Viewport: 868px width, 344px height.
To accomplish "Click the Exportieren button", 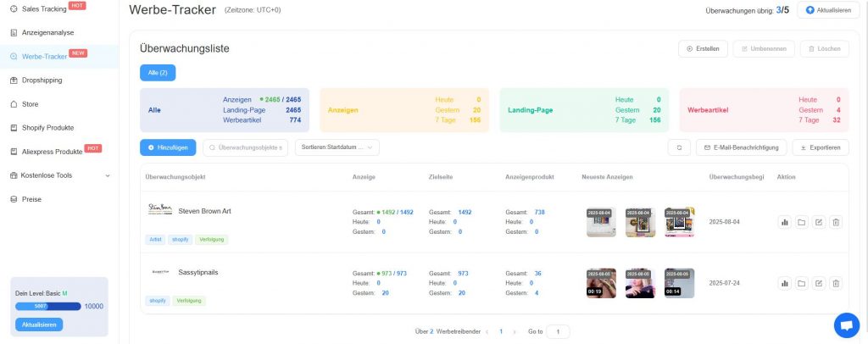I will pyautogui.click(x=821, y=147).
